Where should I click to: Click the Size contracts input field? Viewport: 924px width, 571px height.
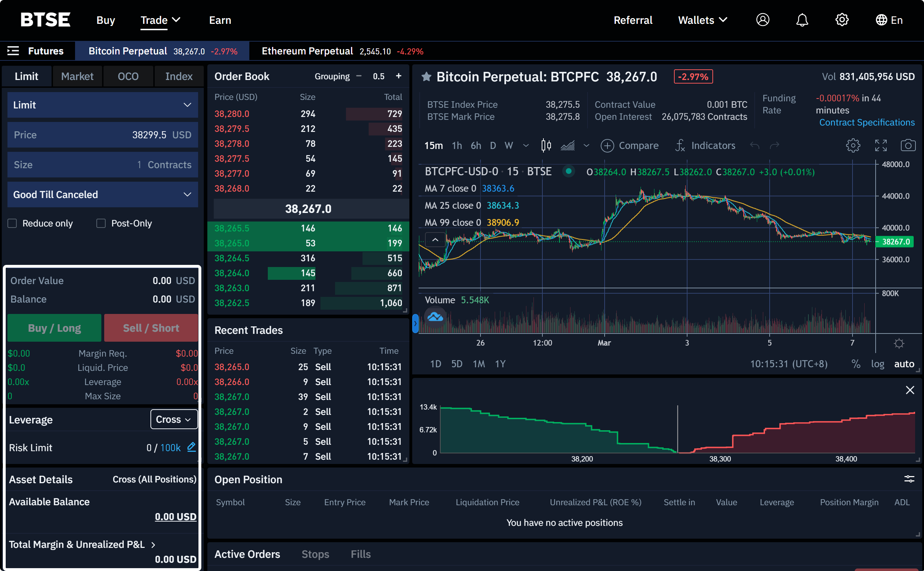point(102,165)
